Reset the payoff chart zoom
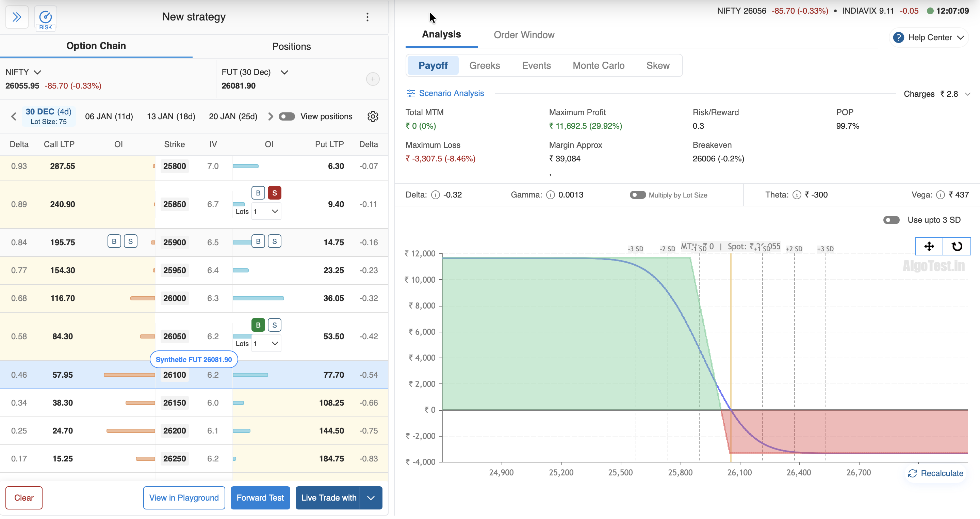980x519 pixels. [957, 246]
